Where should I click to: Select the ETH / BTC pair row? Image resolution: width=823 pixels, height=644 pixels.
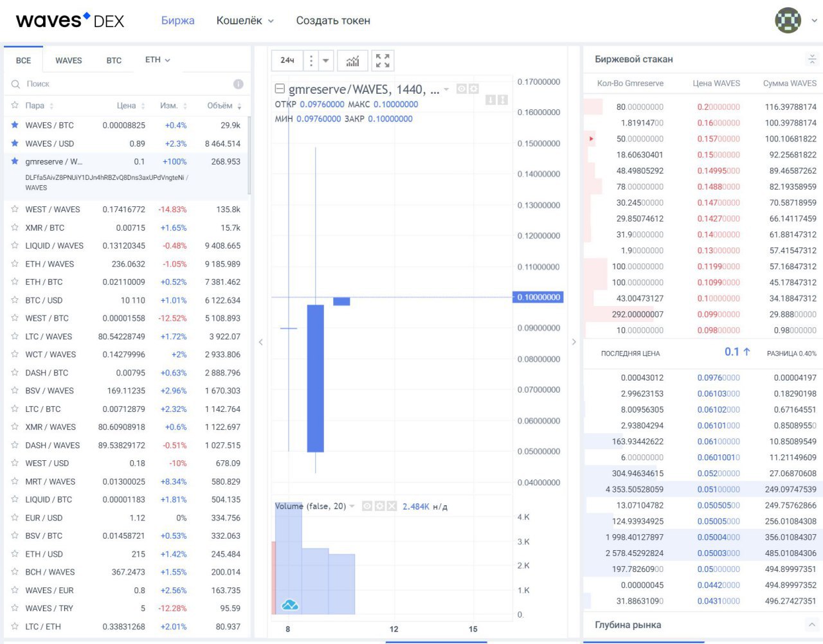125,282
